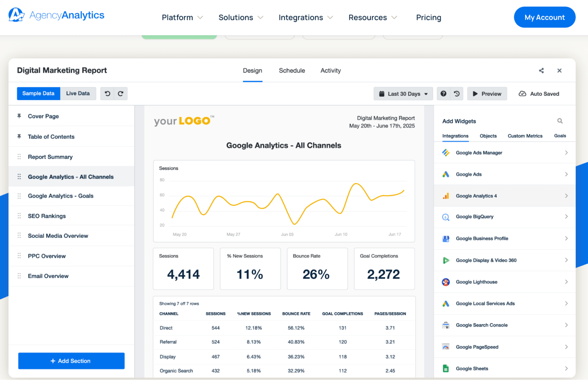Click the Sessions line chart widget
Screen dimensions: 588x380
284,201
